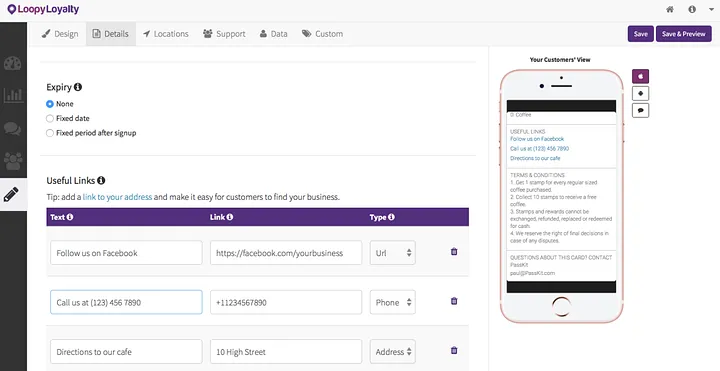720x371 pixels.
Task: Show Apple device preview
Action: pyautogui.click(x=641, y=76)
